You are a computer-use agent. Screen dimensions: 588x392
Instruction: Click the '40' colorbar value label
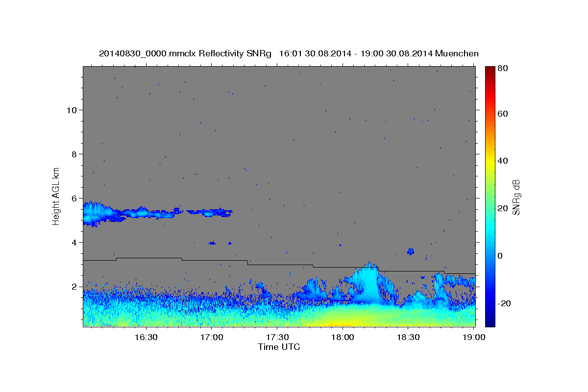[504, 161]
